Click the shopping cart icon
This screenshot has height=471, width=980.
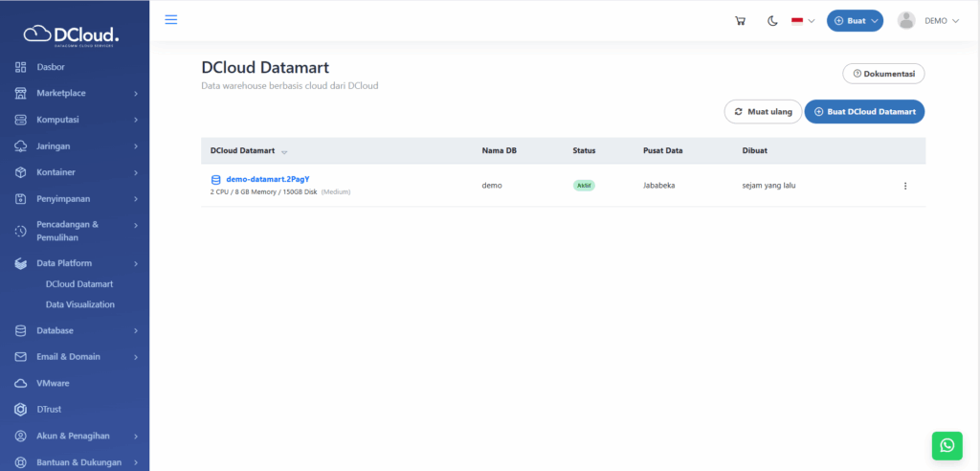[740, 21]
